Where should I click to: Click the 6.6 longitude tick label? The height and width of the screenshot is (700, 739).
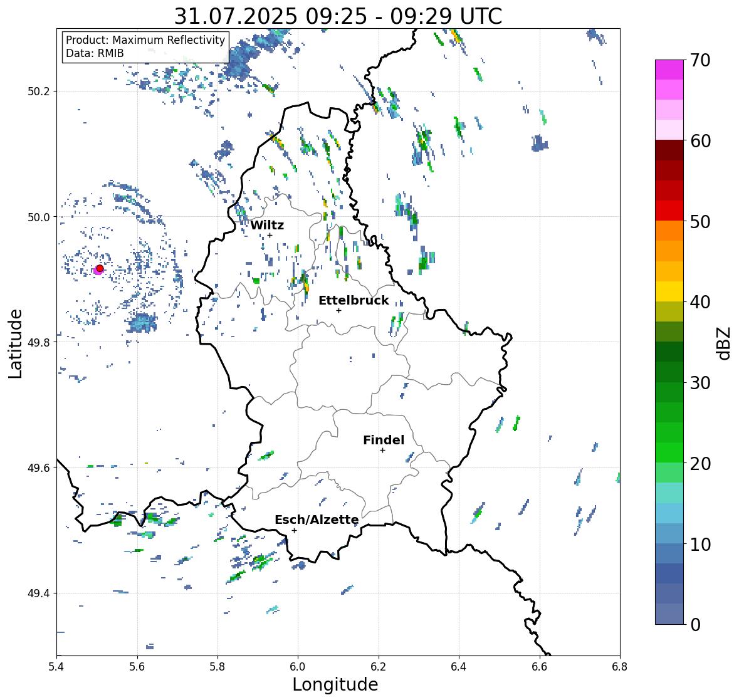click(540, 666)
